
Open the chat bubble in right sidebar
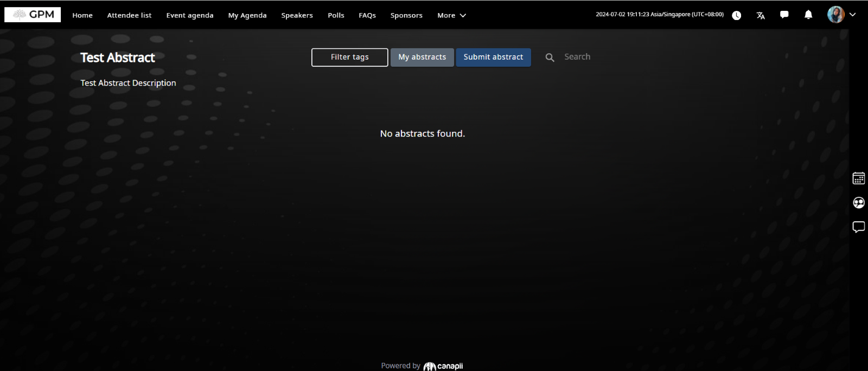[858, 227]
